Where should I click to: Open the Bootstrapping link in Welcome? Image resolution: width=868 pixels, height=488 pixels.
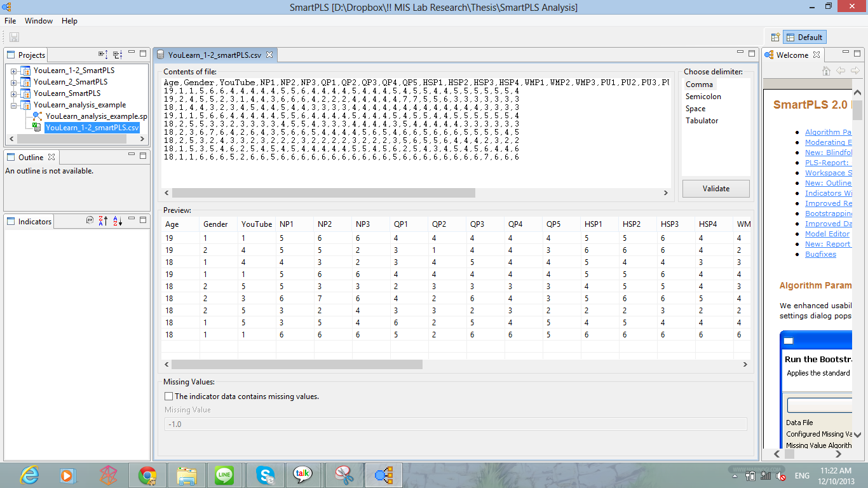pyautogui.click(x=829, y=213)
